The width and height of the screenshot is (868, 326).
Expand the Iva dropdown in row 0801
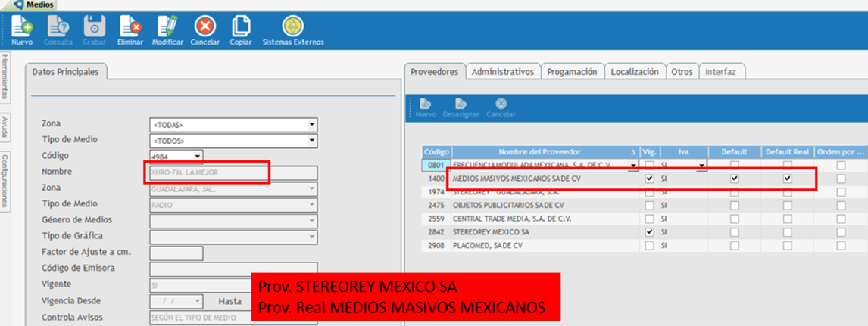pyautogui.click(x=702, y=165)
